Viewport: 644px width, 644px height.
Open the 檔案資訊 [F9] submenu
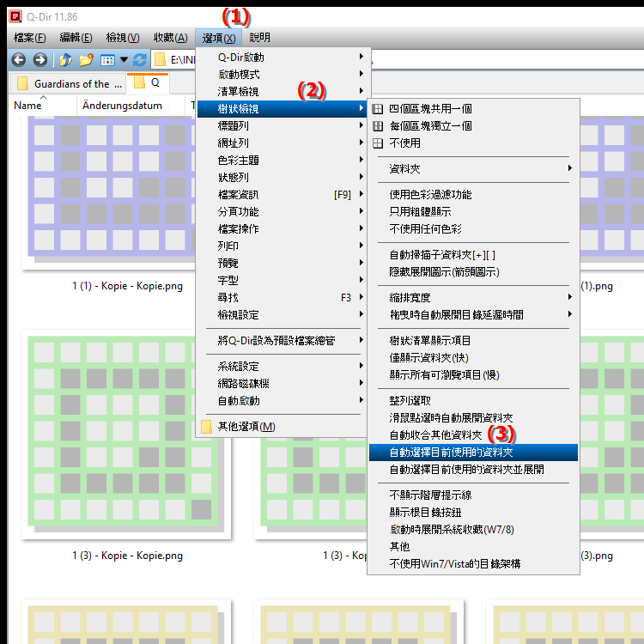coord(283,195)
